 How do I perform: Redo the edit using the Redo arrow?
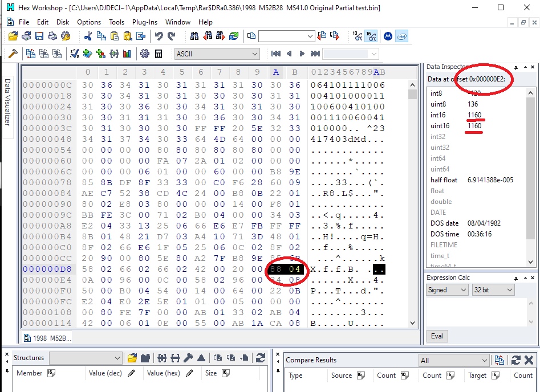pos(171,36)
